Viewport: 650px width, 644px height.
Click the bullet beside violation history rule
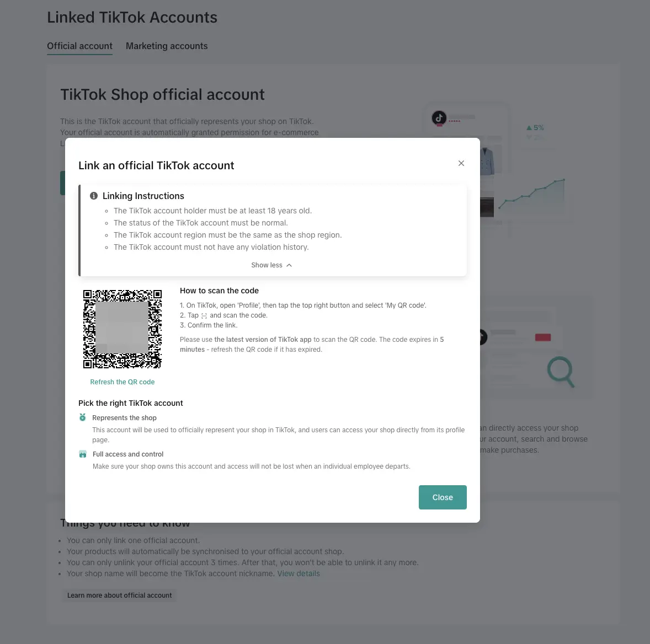click(x=108, y=247)
